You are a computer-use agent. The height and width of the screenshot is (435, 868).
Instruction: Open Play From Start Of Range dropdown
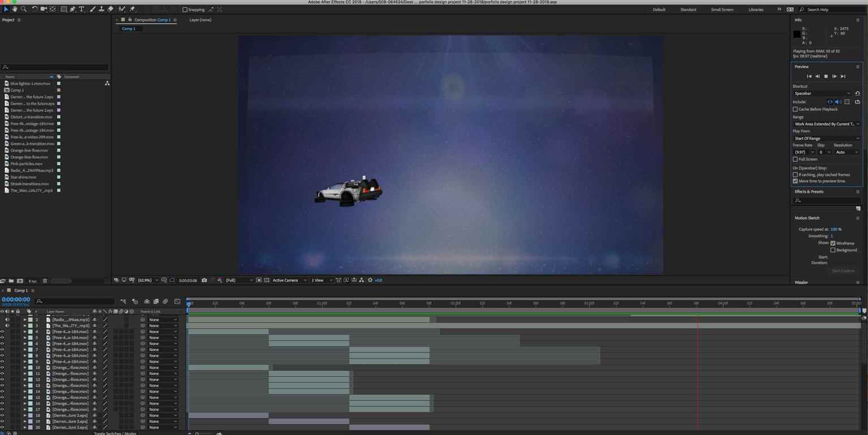827,139
